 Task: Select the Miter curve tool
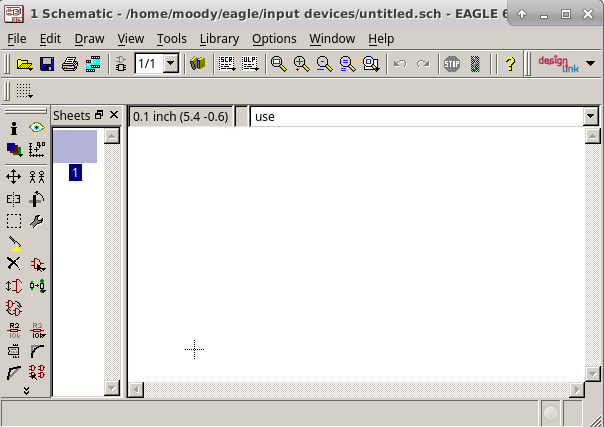click(x=37, y=351)
